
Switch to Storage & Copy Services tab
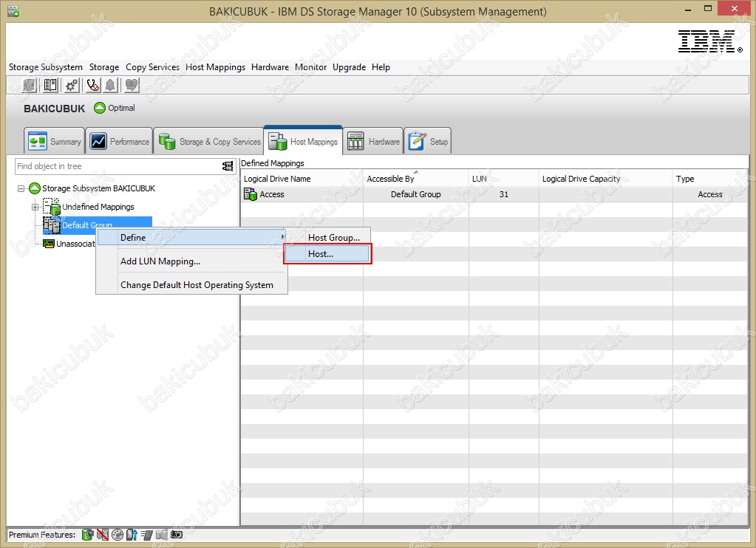pos(208,141)
